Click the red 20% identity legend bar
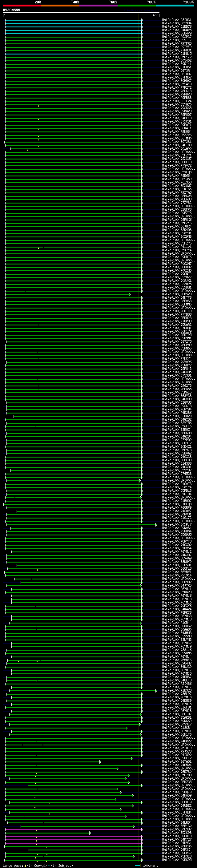The image size is (197, 868). [22, 6]
